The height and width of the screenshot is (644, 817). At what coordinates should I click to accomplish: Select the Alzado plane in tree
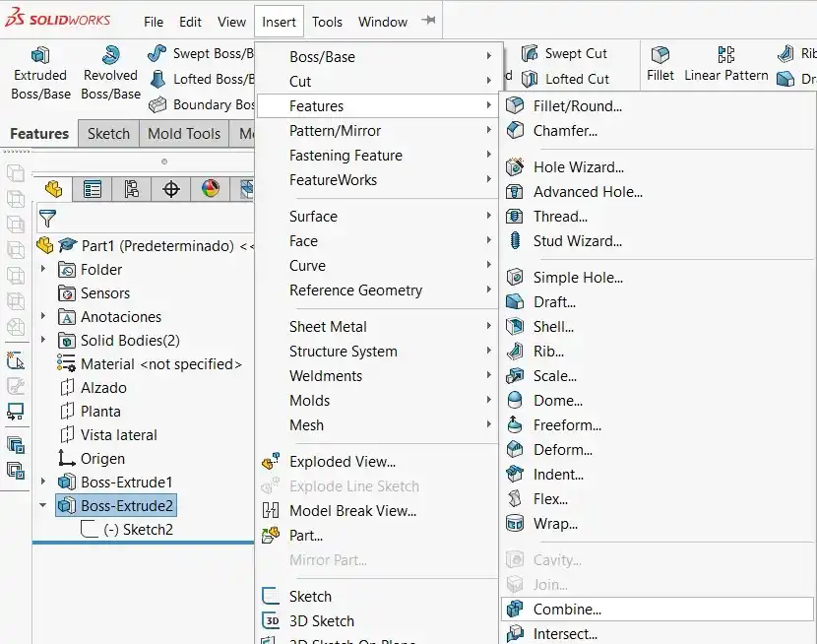94,388
